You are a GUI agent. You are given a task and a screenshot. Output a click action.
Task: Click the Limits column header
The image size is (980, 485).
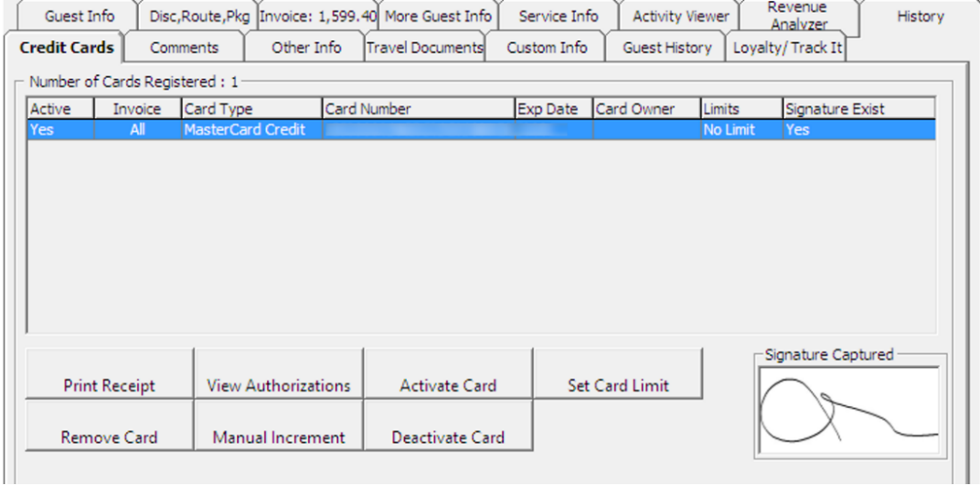(x=741, y=109)
